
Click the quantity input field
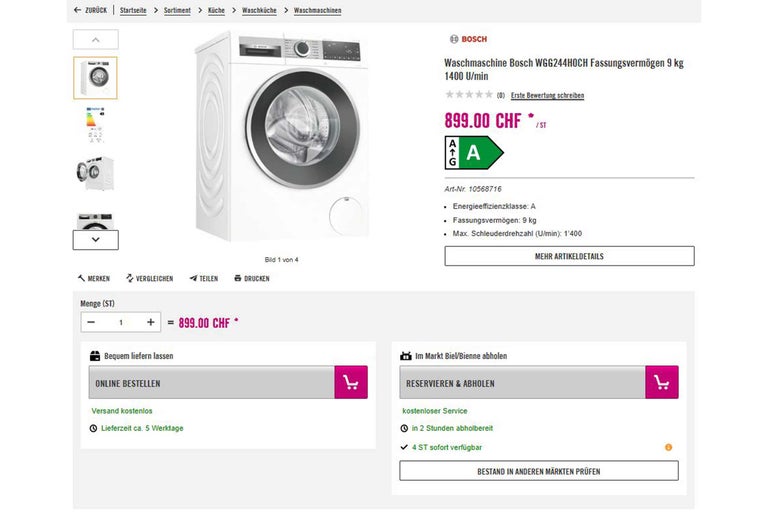pyautogui.click(x=121, y=322)
